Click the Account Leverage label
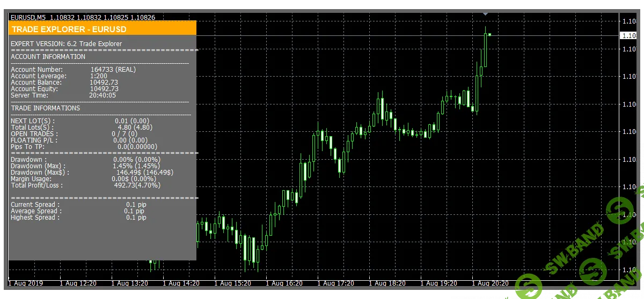644x299 pixels. [39, 76]
